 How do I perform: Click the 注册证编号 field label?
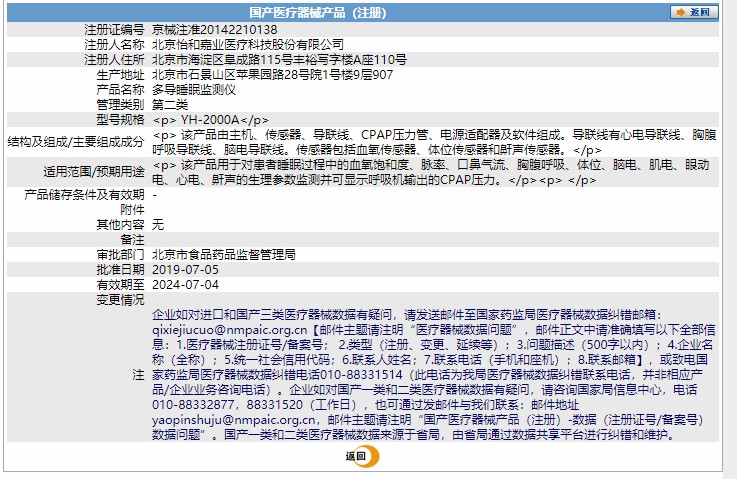click(114, 30)
